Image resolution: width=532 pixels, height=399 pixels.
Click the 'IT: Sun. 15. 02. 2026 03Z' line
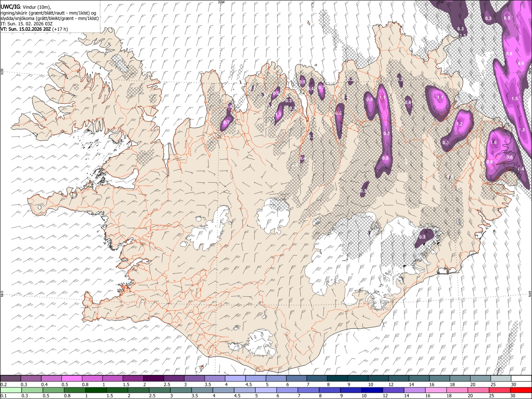(x=27, y=24)
